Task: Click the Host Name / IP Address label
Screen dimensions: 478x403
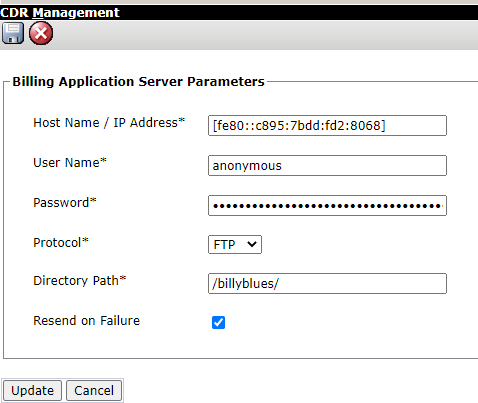Action: (x=109, y=123)
